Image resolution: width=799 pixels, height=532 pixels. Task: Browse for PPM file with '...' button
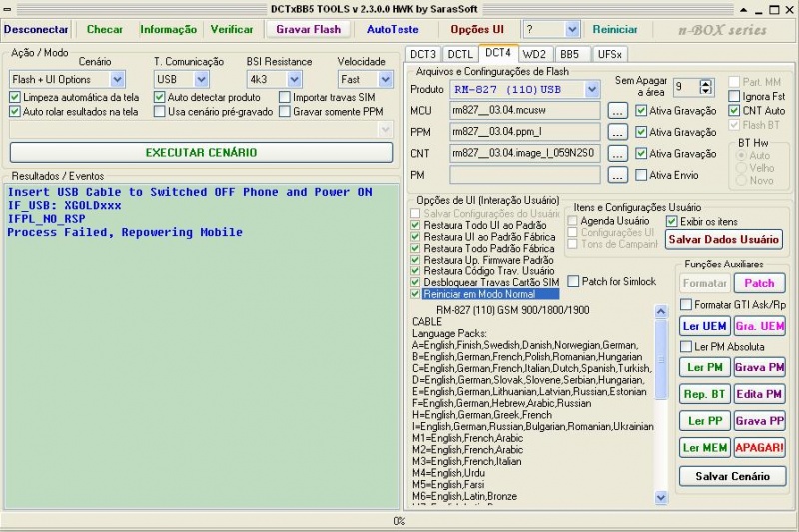pyautogui.click(x=617, y=132)
